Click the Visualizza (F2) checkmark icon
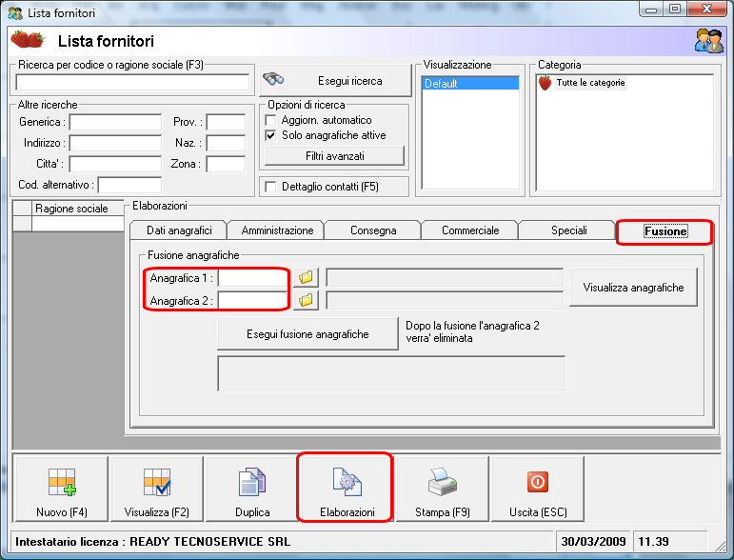The width and height of the screenshot is (734, 560). click(157, 482)
